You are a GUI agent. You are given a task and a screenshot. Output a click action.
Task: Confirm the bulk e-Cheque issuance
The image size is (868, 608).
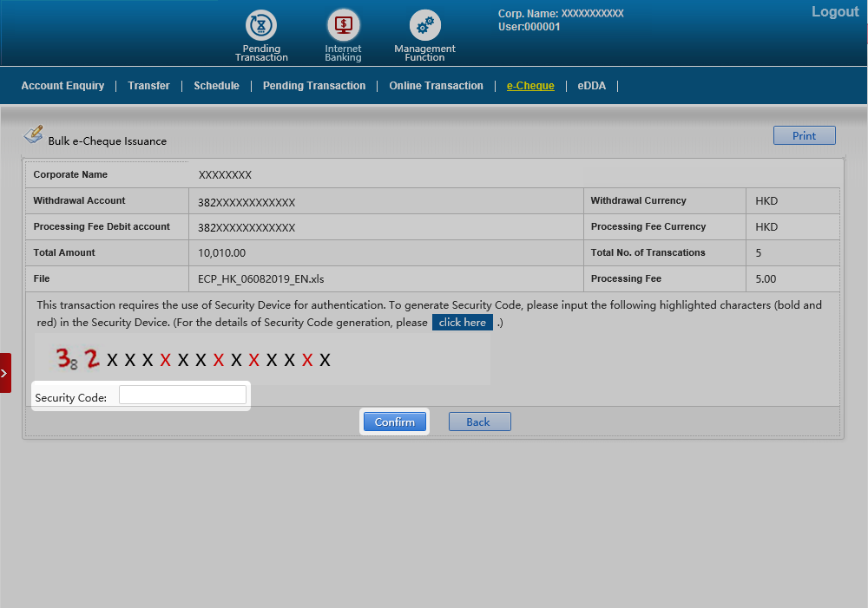395,422
